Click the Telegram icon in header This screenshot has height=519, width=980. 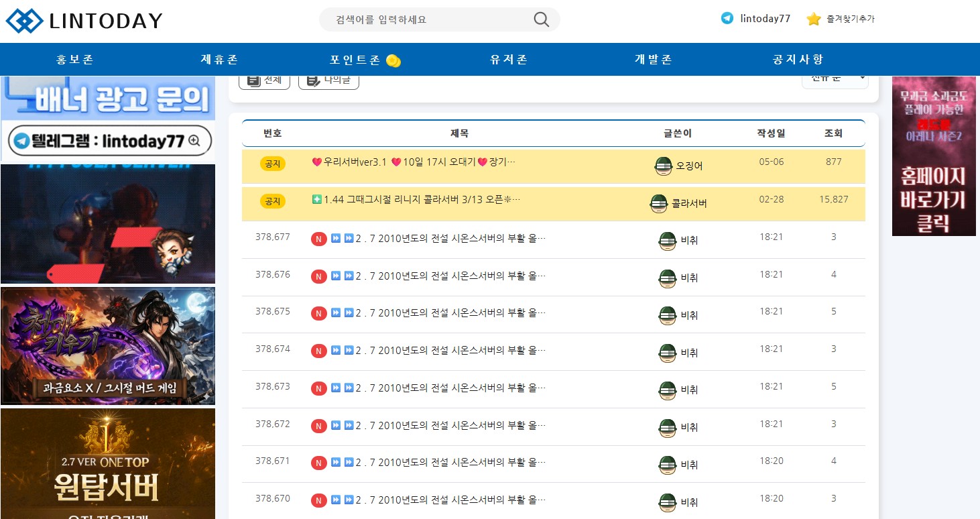727,18
